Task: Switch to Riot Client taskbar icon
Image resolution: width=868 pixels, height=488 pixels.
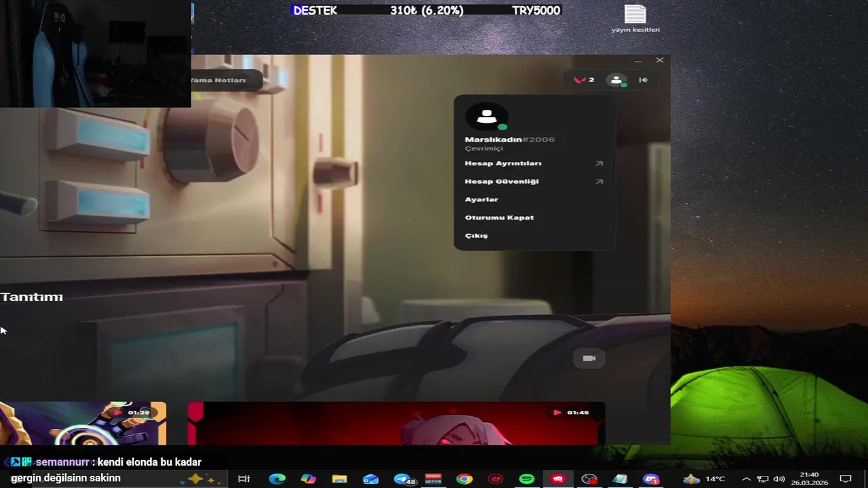Action: point(558,479)
